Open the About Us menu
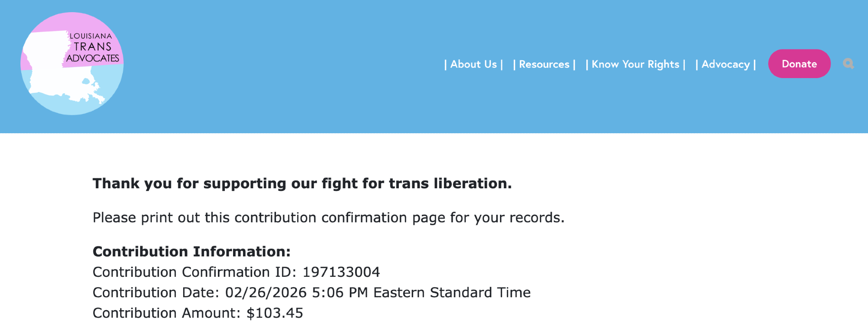This screenshot has height=328, width=868. point(473,64)
